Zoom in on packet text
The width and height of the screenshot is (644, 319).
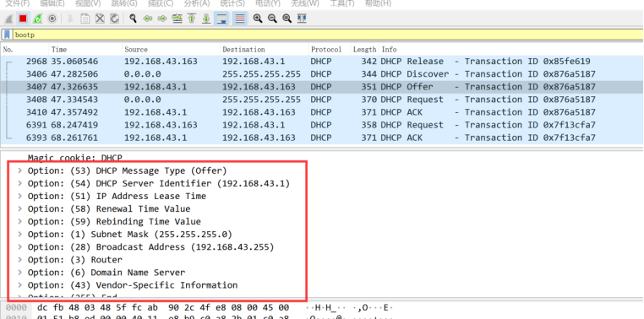click(x=258, y=19)
